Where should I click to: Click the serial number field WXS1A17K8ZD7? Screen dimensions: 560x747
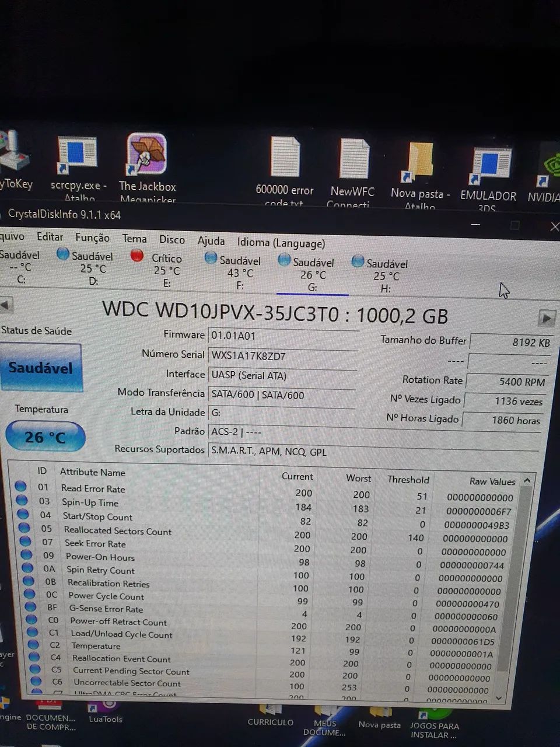(283, 355)
